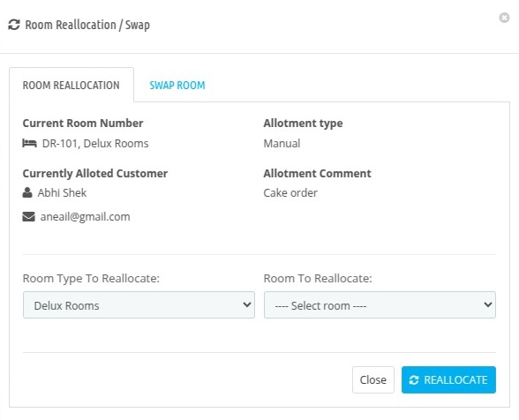
Task: Click the sync icon inside the Reallocate button
Action: coord(414,380)
